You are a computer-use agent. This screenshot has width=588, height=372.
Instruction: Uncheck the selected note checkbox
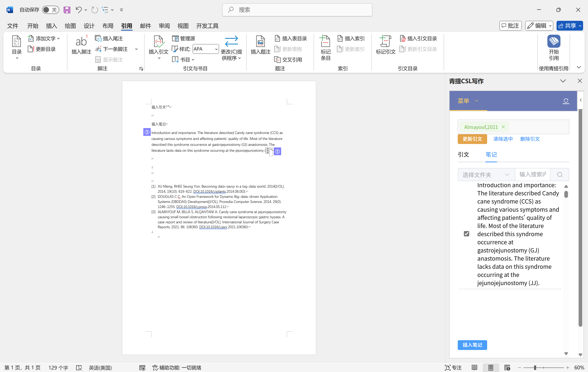pos(466,234)
